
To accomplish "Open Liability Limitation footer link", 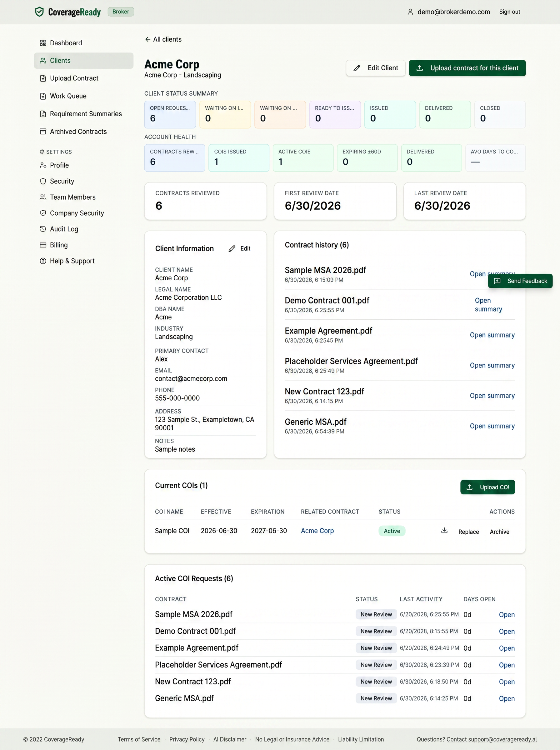I will pos(361,739).
